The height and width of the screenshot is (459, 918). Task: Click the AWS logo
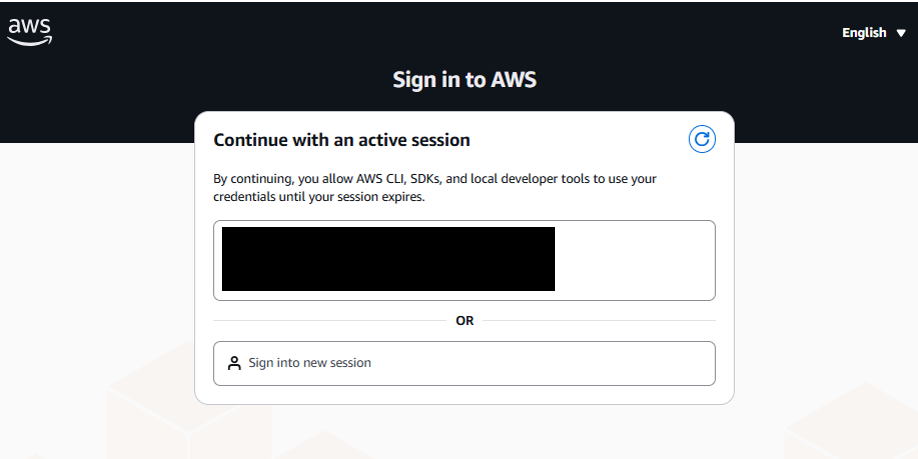pos(29,31)
